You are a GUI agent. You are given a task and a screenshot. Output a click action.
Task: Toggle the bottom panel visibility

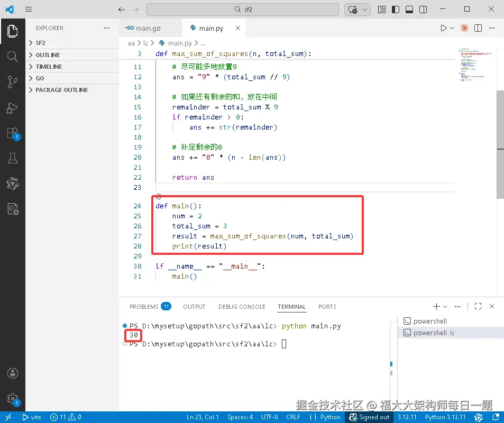[409, 10]
